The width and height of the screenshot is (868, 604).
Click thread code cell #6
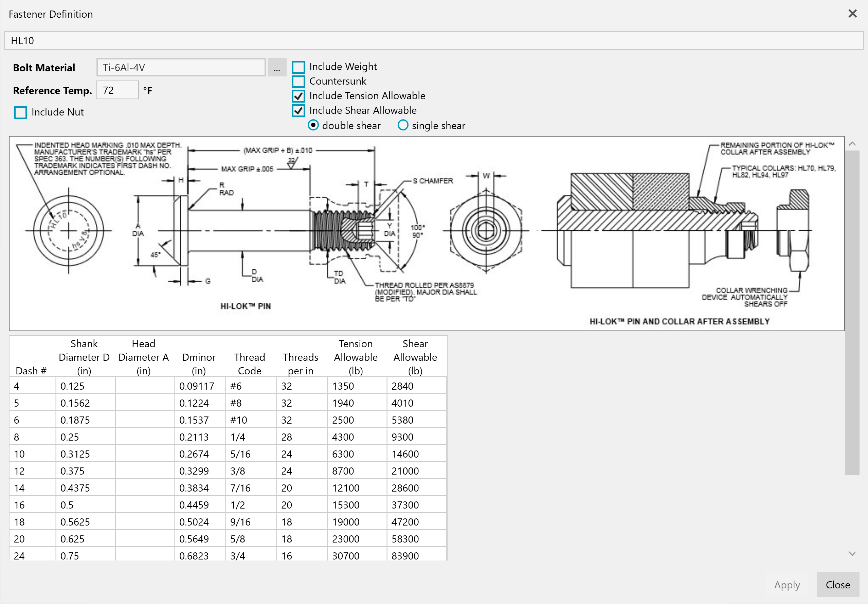point(251,386)
